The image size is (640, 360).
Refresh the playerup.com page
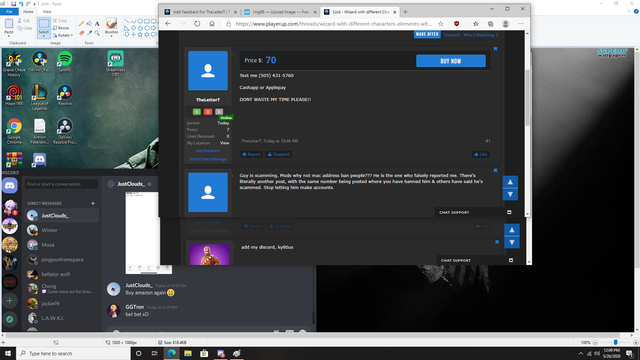click(x=197, y=24)
